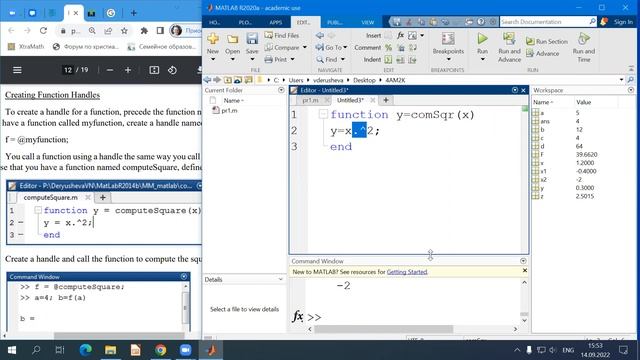
Task: Open the XtraMath bookmark
Action: [26, 47]
